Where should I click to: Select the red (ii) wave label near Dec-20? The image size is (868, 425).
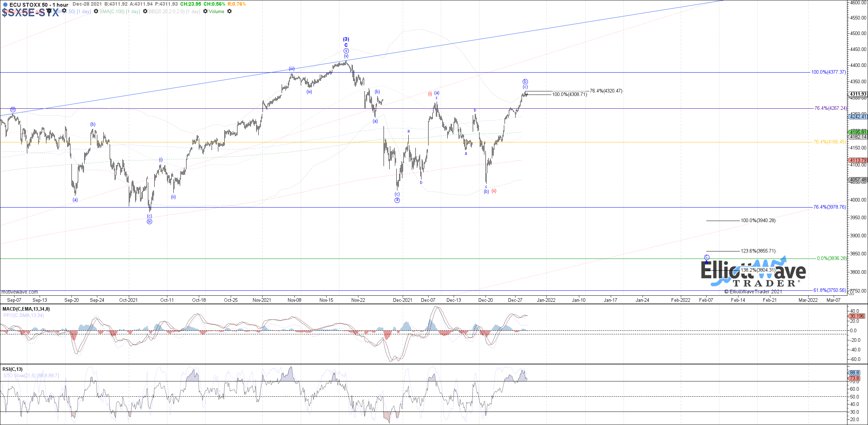coord(494,191)
